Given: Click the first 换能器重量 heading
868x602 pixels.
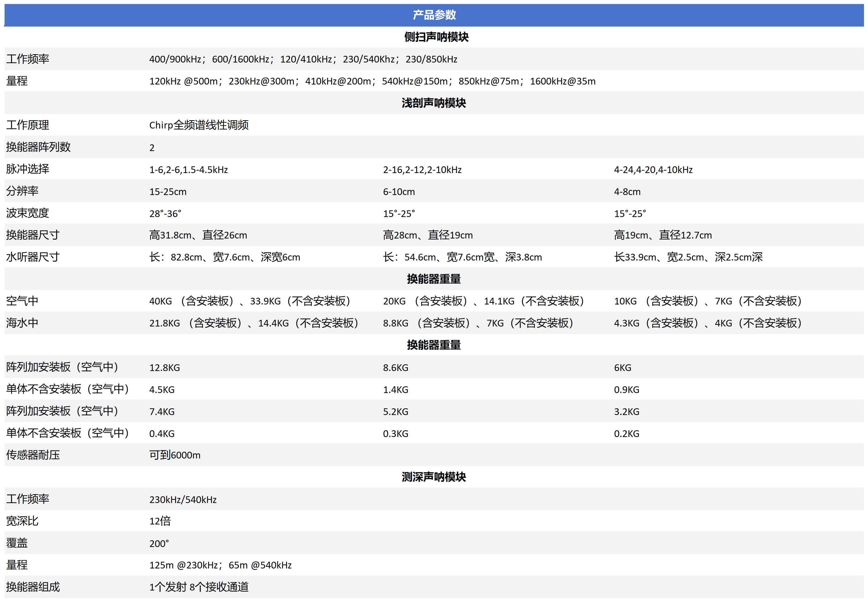Looking at the screenshot, I should click(x=433, y=279).
